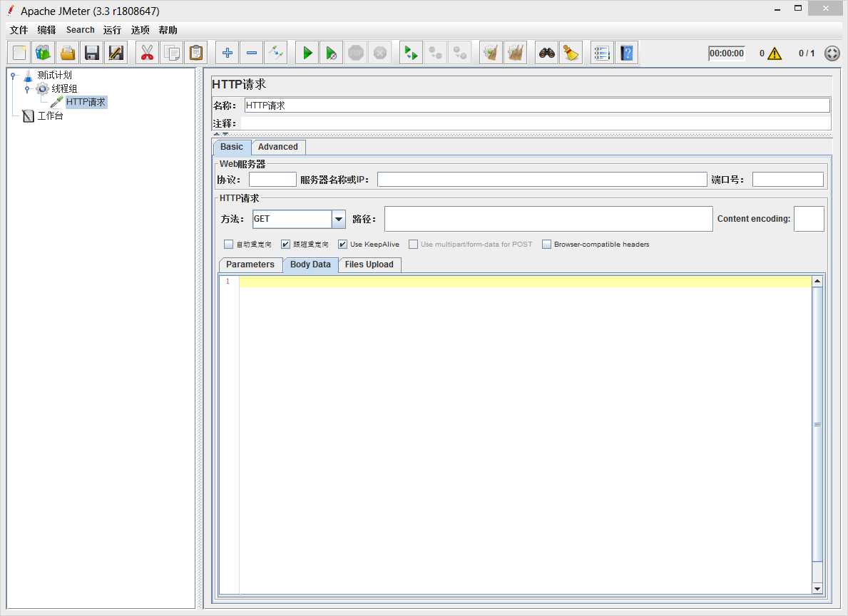The width and height of the screenshot is (848, 616).
Task: Uncheck the 跟随重定向 checkbox
Action: tap(285, 245)
